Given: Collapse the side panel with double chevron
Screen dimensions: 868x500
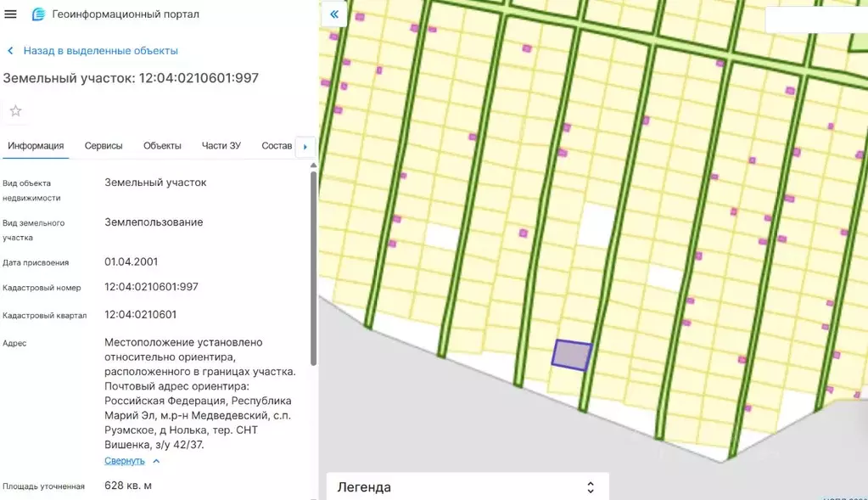Looking at the screenshot, I should 334,14.
